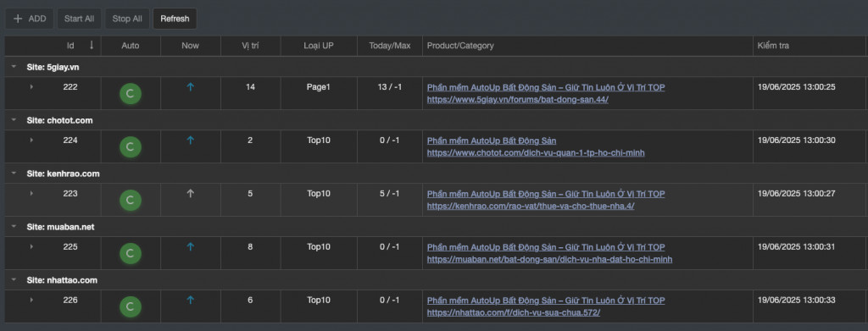This screenshot has height=331, width=868.
Task: Toggle the green Auto circle for row 226
Action: [131, 306]
